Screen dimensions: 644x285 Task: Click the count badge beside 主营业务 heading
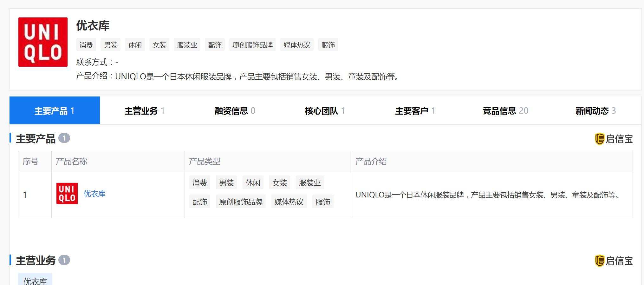click(x=64, y=260)
